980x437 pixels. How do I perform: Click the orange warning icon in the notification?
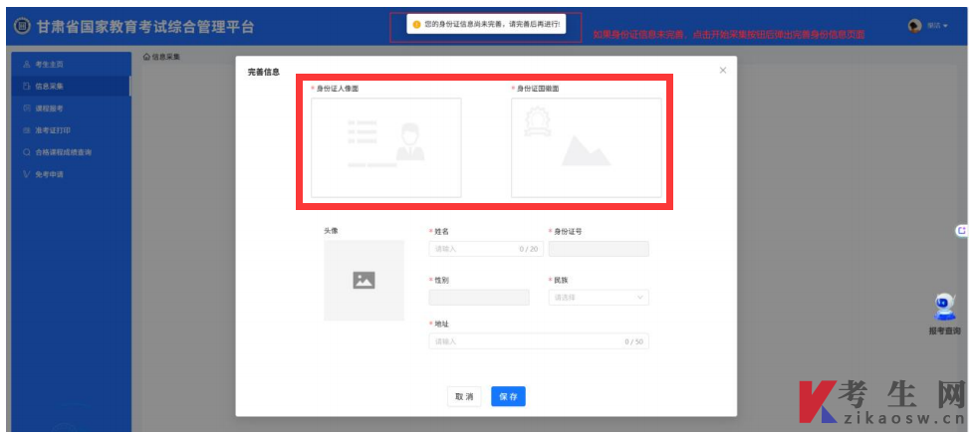pyautogui.click(x=417, y=24)
